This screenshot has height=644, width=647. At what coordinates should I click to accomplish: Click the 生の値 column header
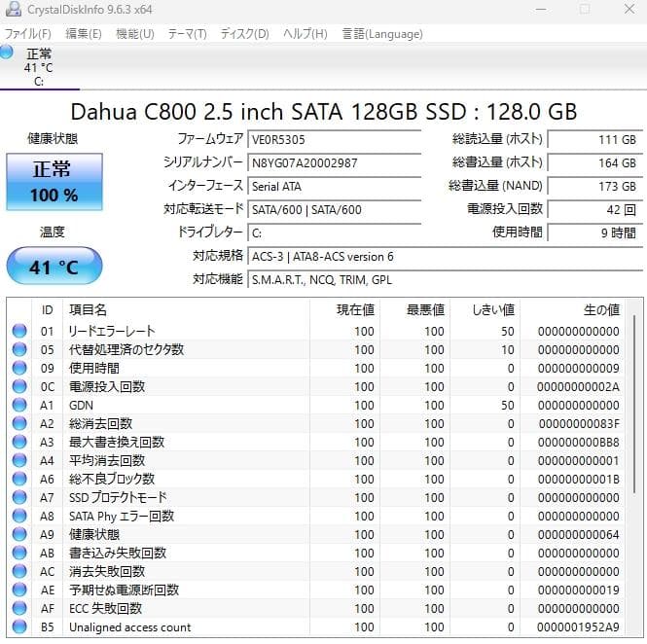(x=573, y=309)
